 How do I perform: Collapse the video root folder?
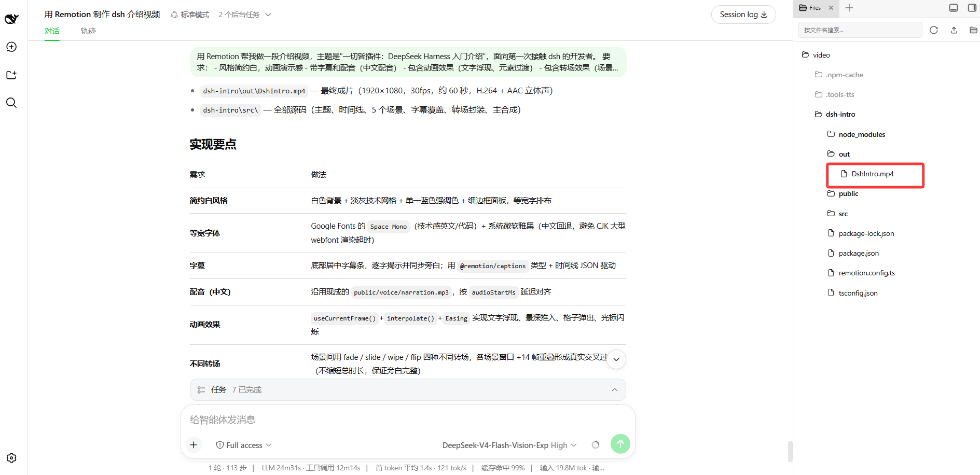[x=816, y=55]
